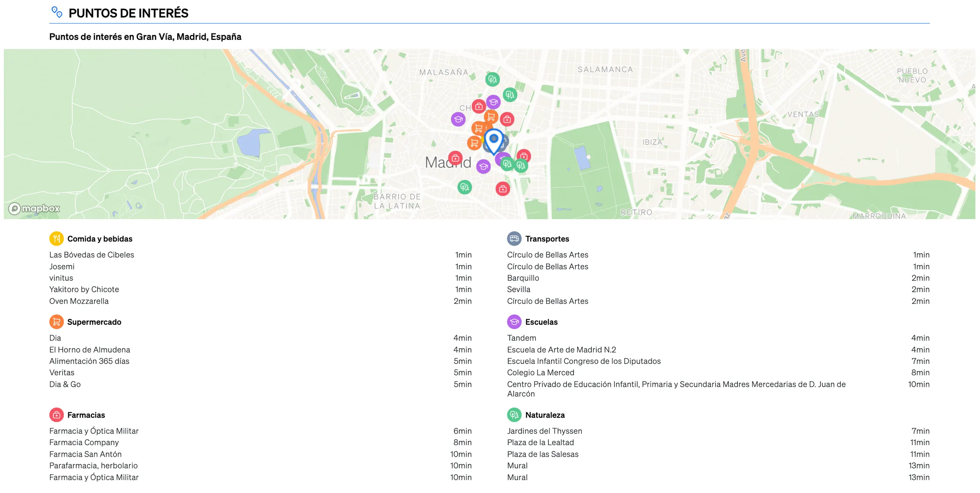The height and width of the screenshot is (493, 980).
Task: Click the green Naturaleza tree icon
Action: pos(514,415)
